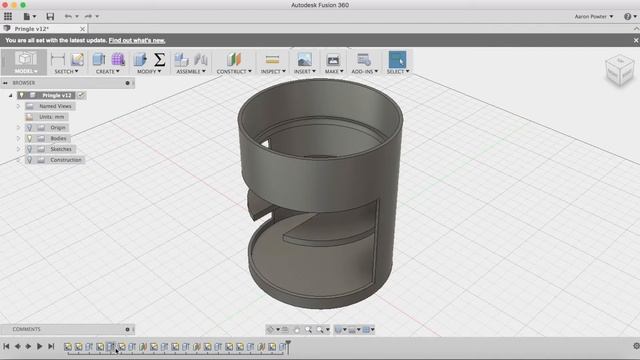Screen dimensions: 640x360
Task: Select the Pringle v12* document tab
Action: [44, 29]
